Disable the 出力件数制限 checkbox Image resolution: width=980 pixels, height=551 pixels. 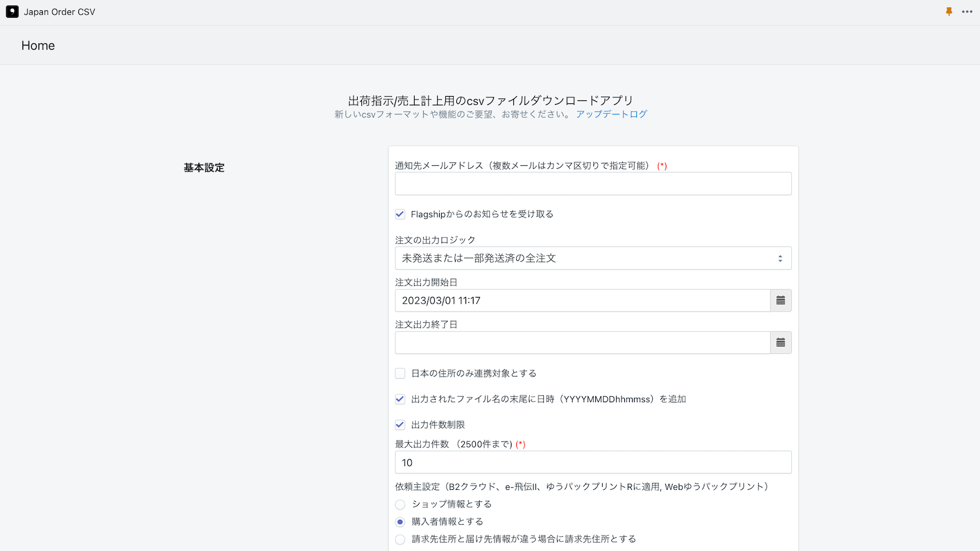pos(400,424)
